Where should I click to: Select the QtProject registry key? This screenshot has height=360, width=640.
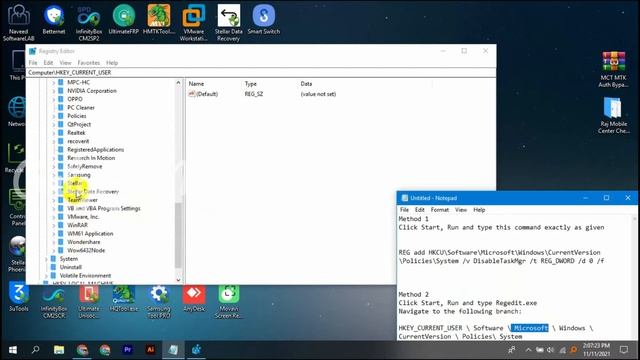(79, 124)
